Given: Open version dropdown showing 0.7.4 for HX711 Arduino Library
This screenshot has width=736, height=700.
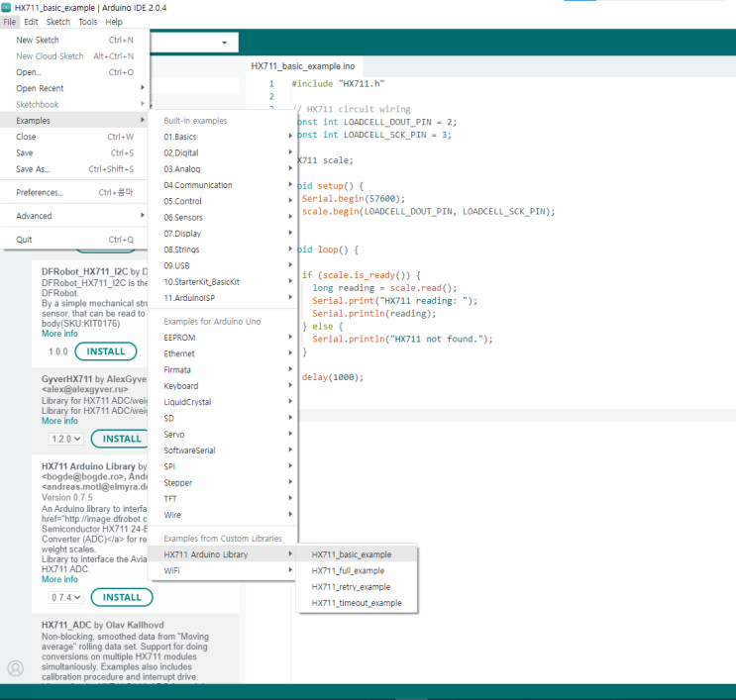Looking at the screenshot, I should [x=65, y=598].
